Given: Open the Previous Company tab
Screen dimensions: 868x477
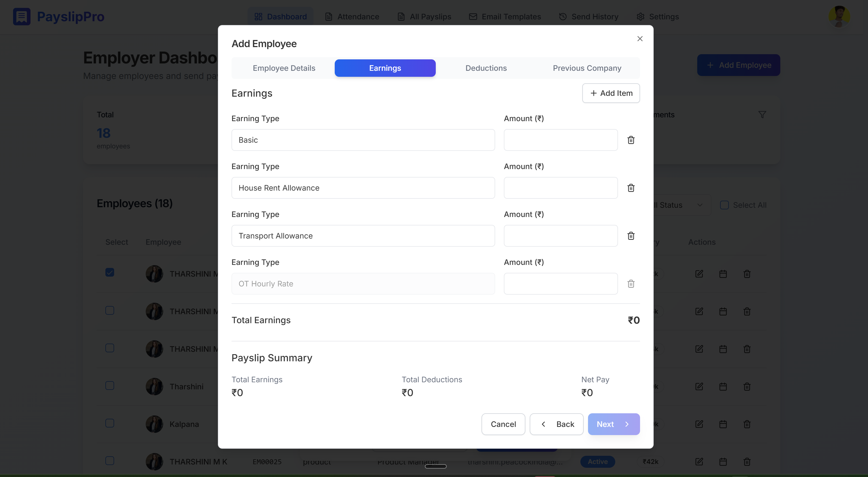Looking at the screenshot, I should click(x=587, y=68).
